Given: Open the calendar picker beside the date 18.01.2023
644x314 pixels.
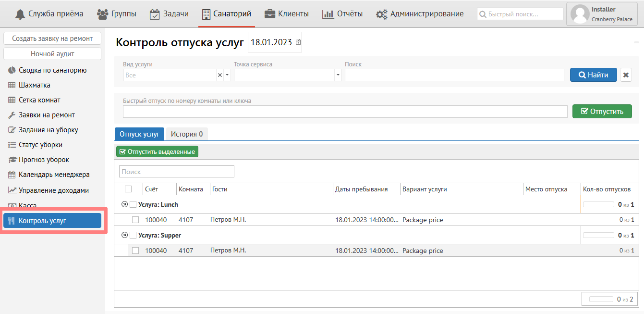Looking at the screenshot, I should tap(298, 42).
